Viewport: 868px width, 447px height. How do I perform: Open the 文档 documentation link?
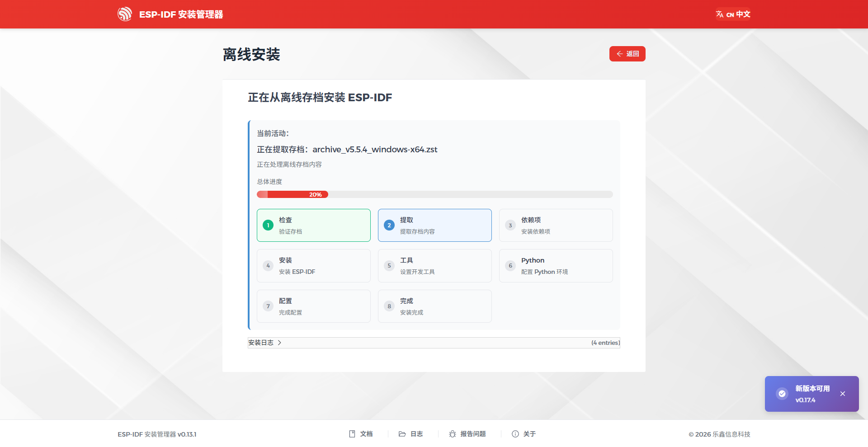(361, 434)
